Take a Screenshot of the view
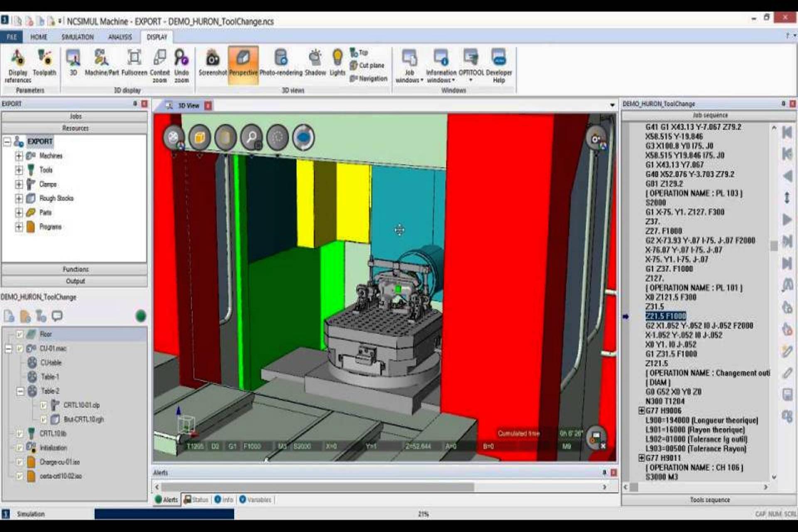The height and width of the screenshot is (532, 798). coord(212,63)
